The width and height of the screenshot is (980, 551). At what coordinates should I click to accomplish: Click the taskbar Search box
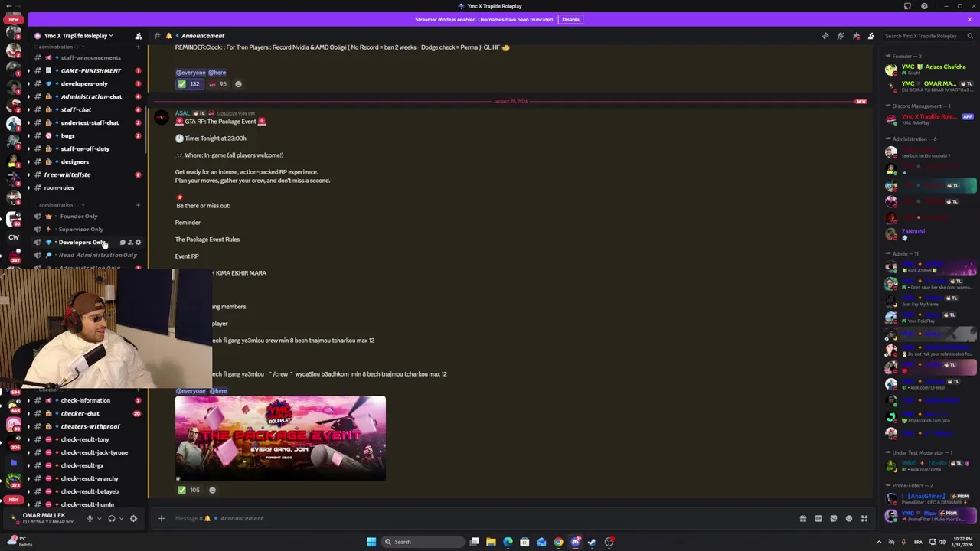click(x=423, y=542)
